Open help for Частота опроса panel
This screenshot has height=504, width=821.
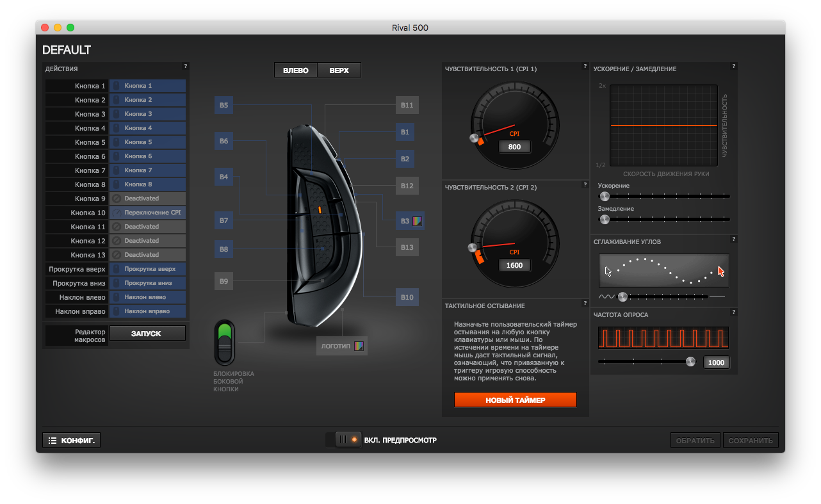point(734,313)
